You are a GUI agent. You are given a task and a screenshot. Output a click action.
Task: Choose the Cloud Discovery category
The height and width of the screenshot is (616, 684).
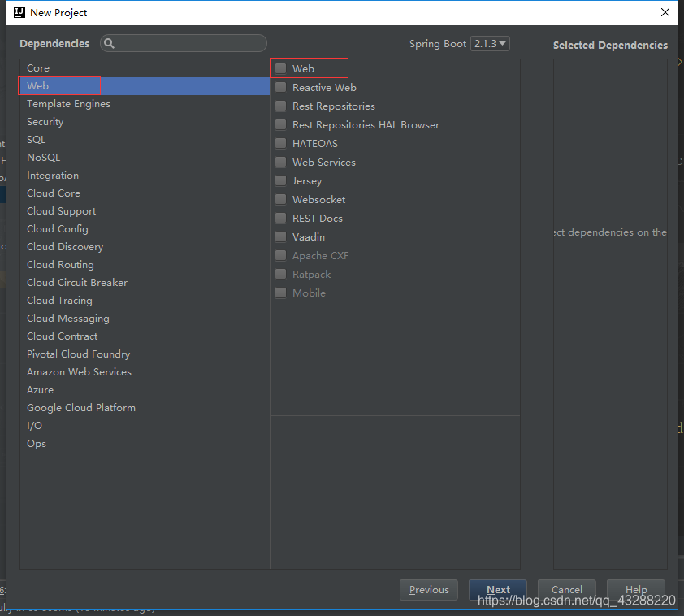pos(145,247)
